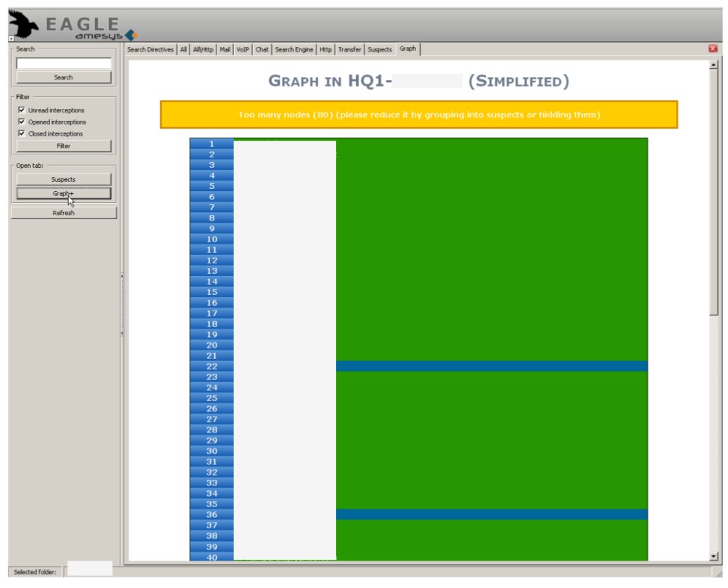The width and height of the screenshot is (728, 588).
Task: Click row number 33 in graph
Action: click(212, 483)
